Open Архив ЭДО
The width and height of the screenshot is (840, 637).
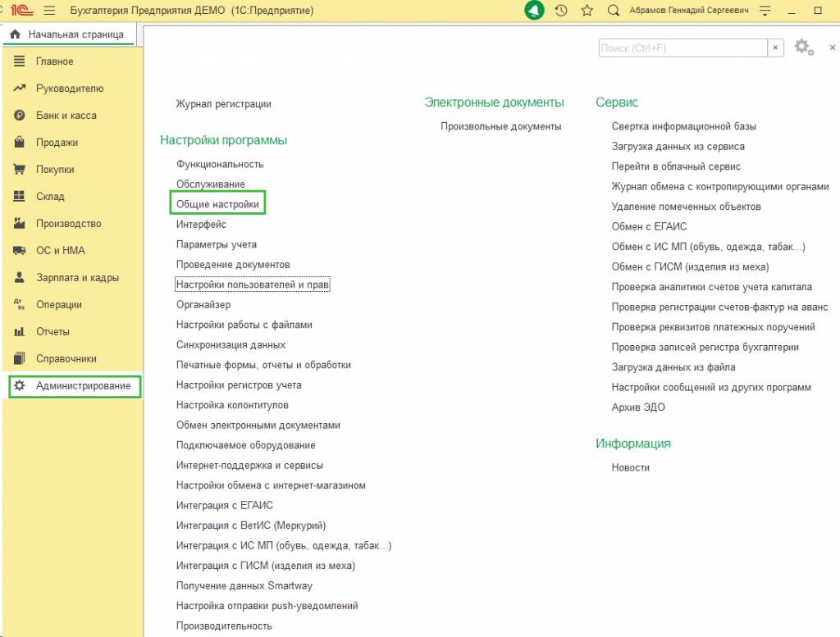pyautogui.click(x=638, y=407)
